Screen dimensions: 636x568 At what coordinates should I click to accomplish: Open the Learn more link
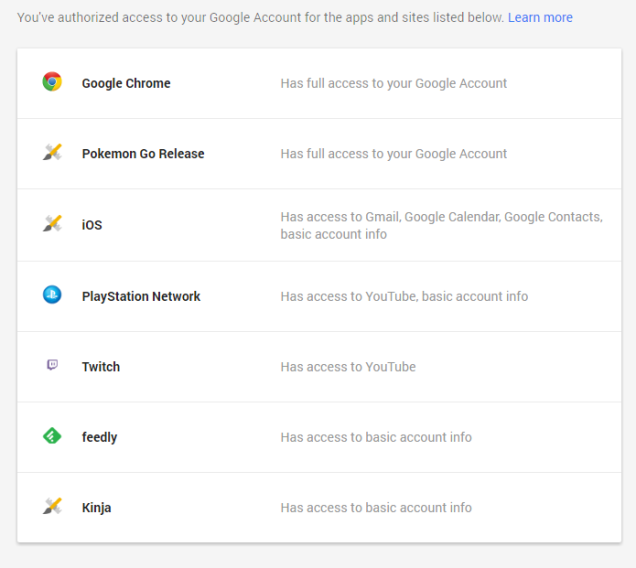coord(540,18)
